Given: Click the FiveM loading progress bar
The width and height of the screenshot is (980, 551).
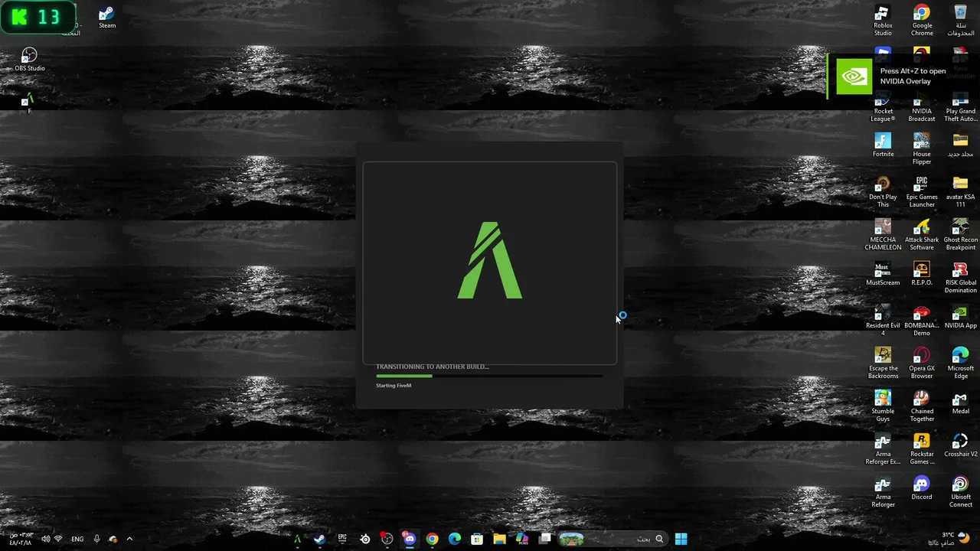Looking at the screenshot, I should click(489, 376).
